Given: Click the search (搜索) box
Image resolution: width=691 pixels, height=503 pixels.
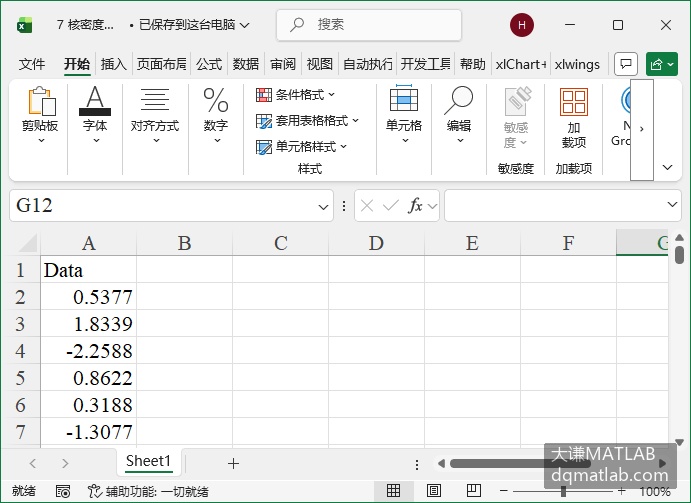Looking at the screenshot, I should click(369, 25).
